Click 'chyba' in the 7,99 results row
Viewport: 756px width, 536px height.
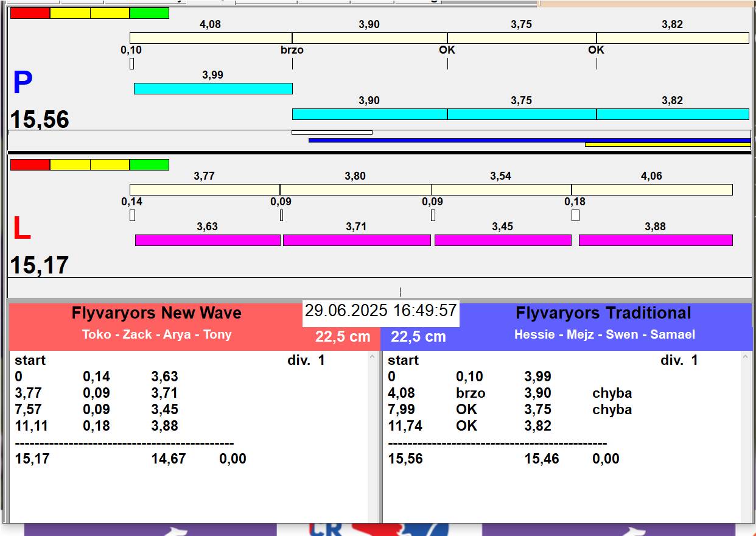coord(612,410)
